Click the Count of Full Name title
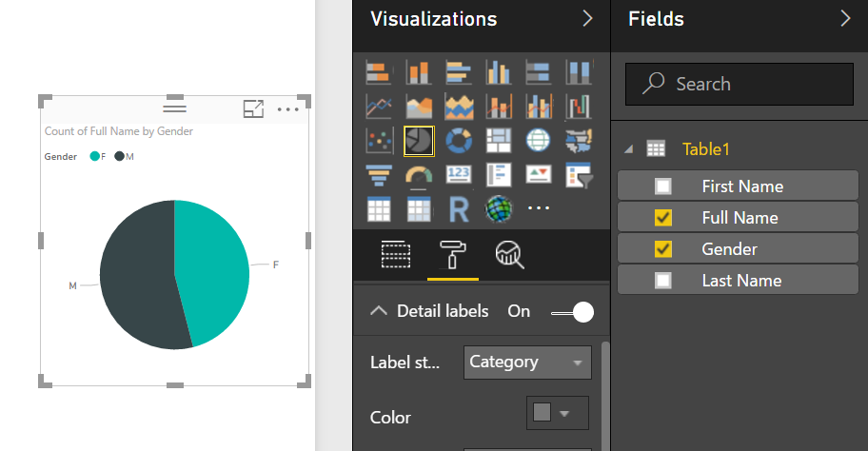Viewport: 868px width, 451px height. tap(118, 131)
